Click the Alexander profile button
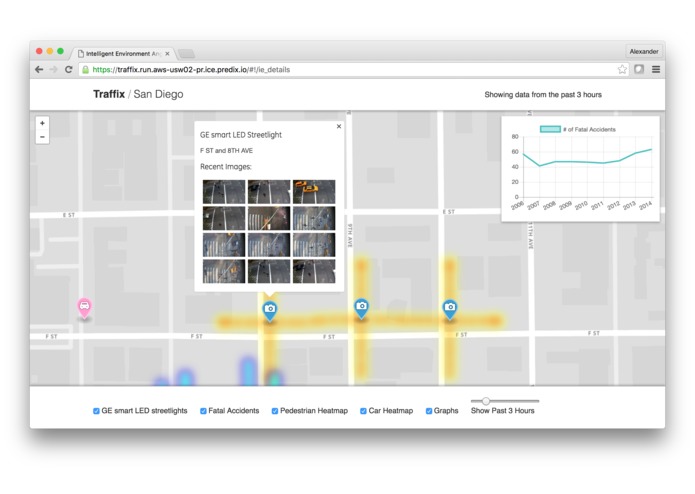The image size is (695, 494). [644, 51]
